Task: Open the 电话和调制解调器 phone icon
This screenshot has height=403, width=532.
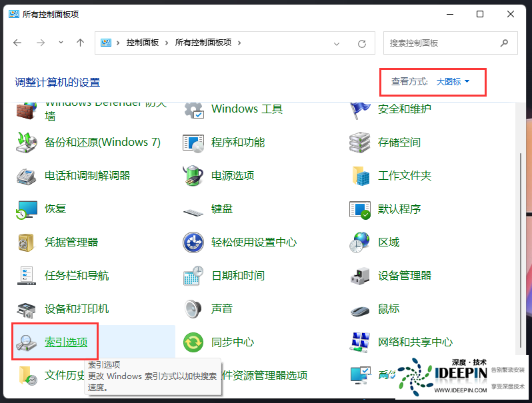Action: pyautogui.click(x=26, y=177)
